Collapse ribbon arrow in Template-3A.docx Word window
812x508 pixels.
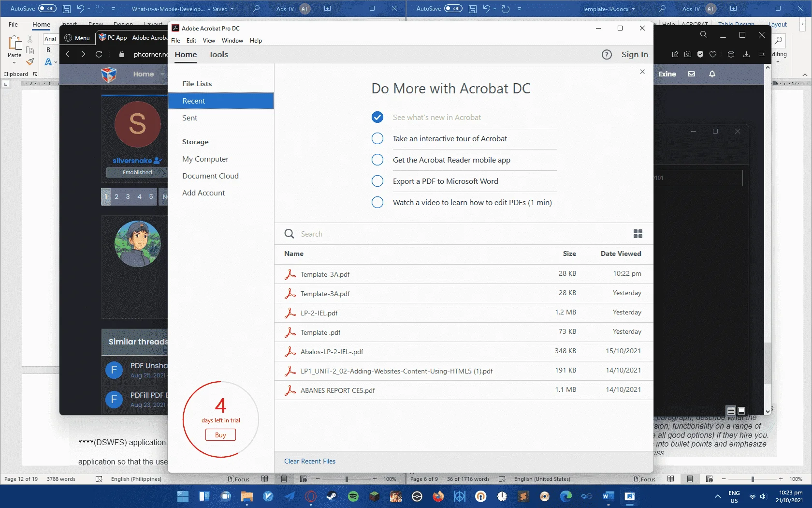(805, 75)
